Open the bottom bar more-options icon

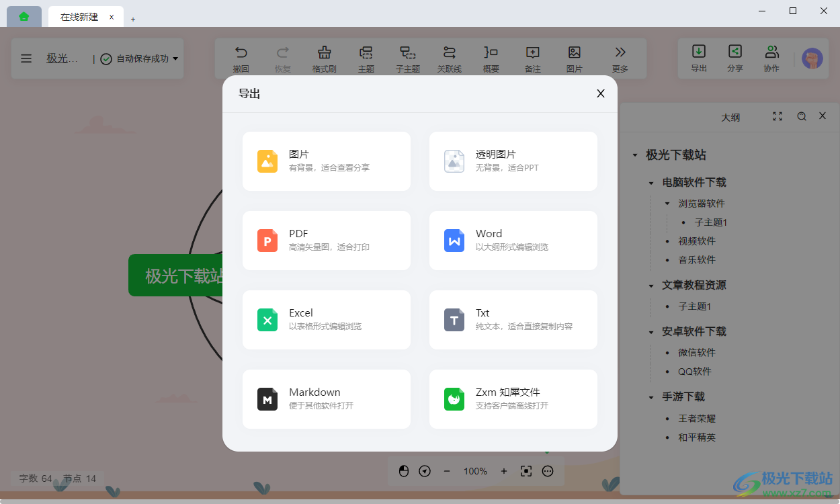(x=548, y=471)
